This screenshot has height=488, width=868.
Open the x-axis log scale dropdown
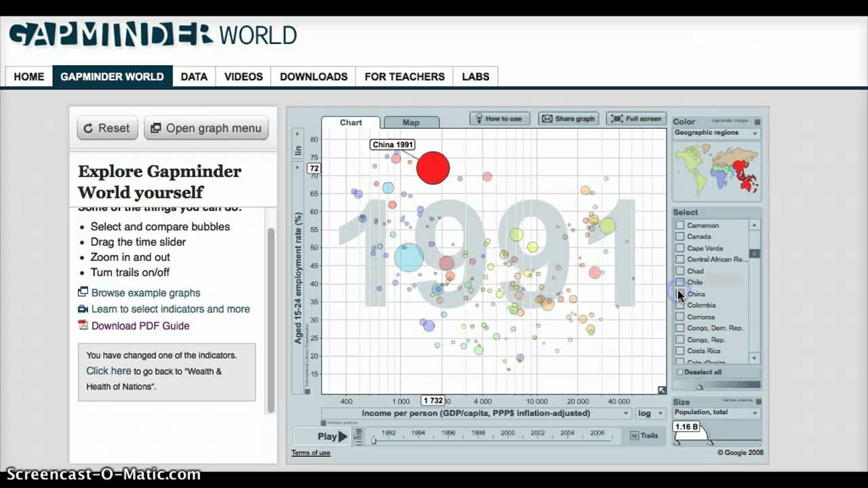point(649,413)
